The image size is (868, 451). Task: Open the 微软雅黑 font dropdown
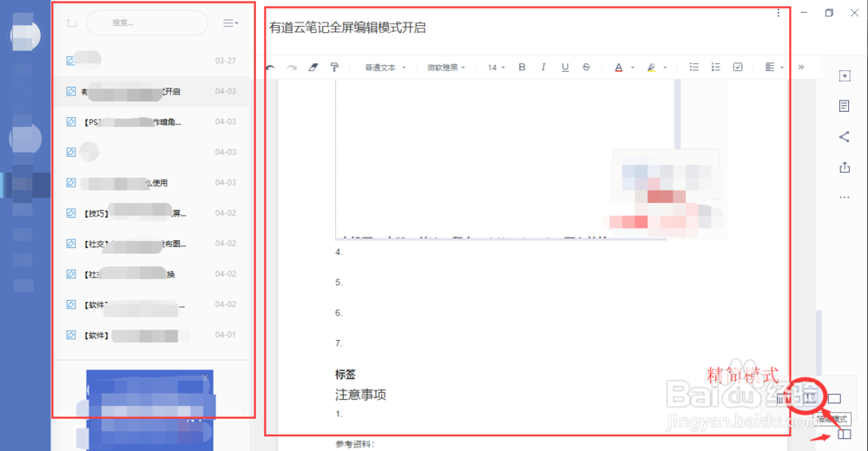point(446,68)
